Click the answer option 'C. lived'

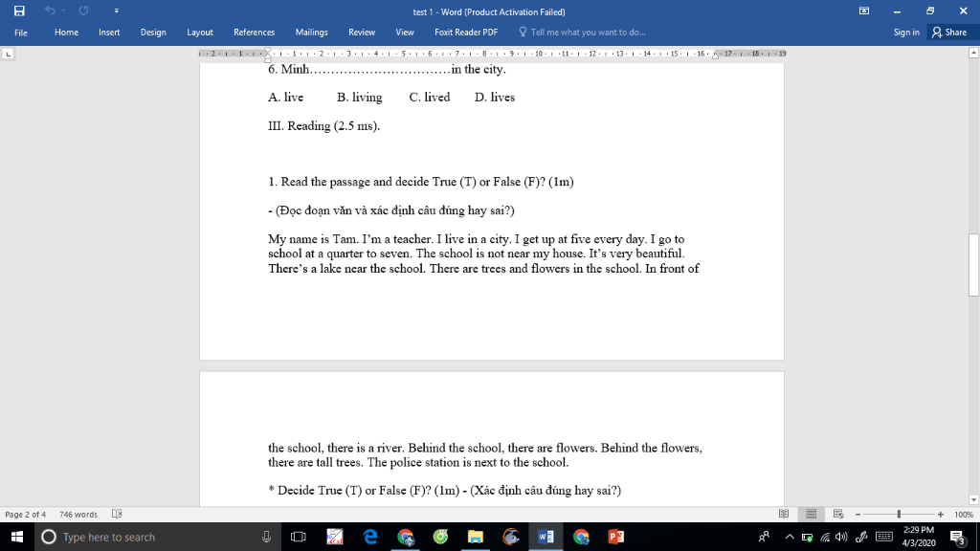point(430,98)
